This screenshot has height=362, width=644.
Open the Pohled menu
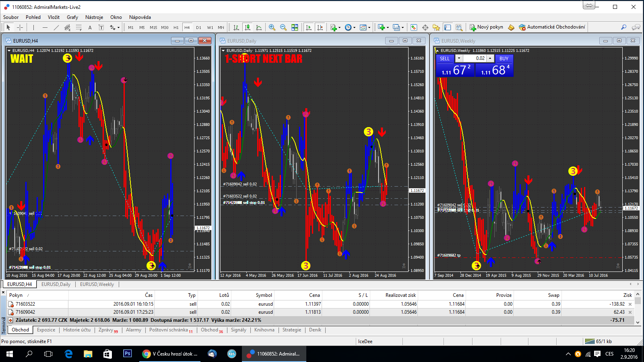click(x=33, y=17)
